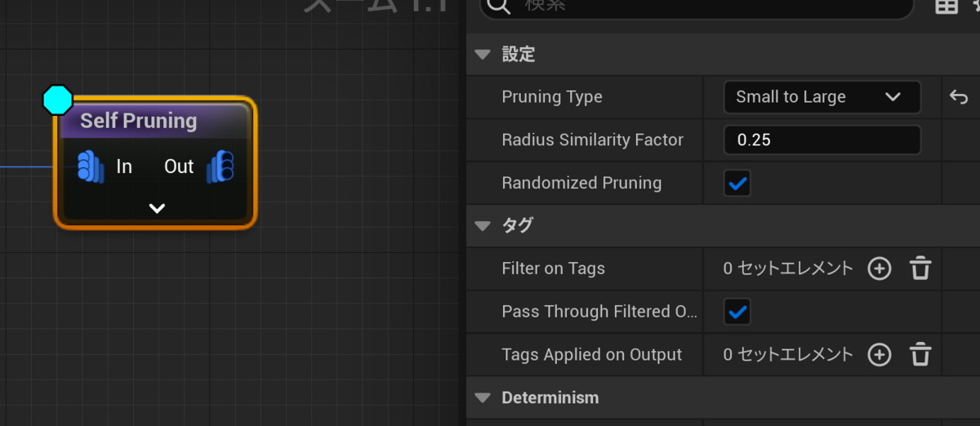
Task: Add an element to Tags Applied on Output
Action: click(879, 355)
